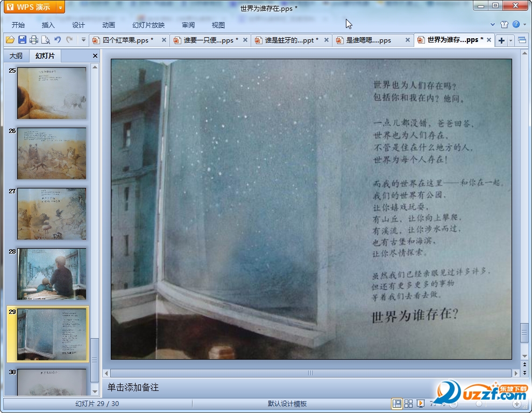Expand the new tab dropdown arrow
The image size is (532, 413).
click(x=510, y=40)
